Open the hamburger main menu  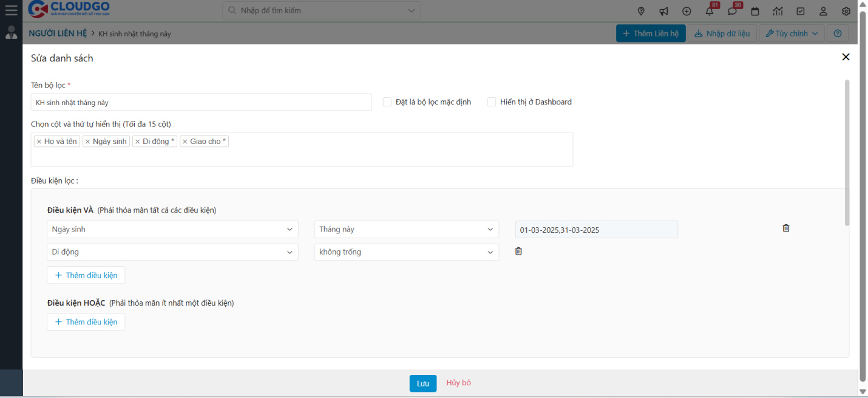coord(11,10)
